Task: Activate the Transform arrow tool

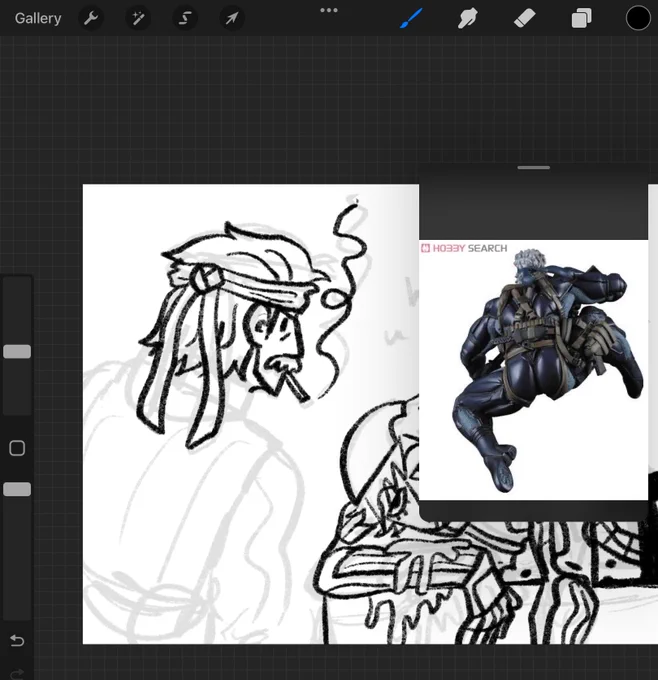Action: (x=232, y=18)
